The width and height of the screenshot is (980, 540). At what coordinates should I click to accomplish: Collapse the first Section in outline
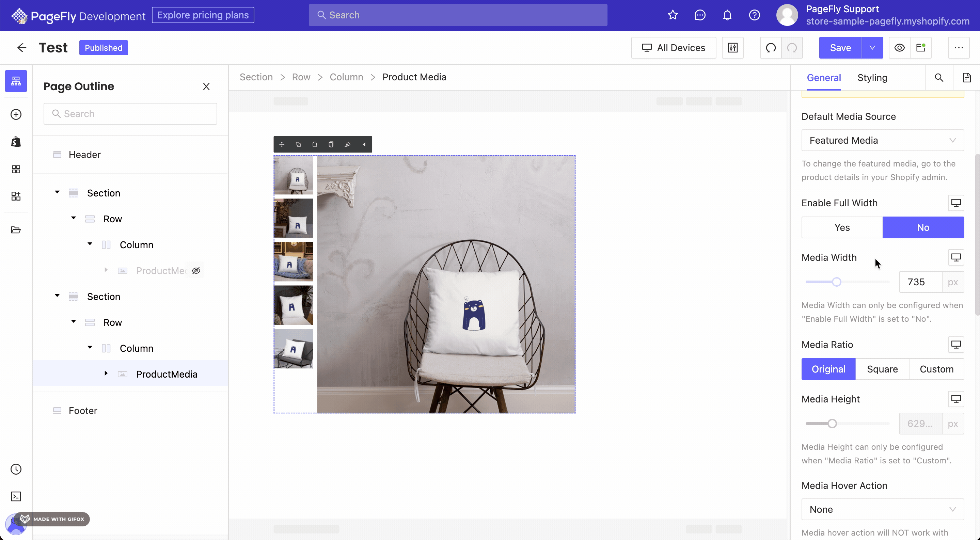point(57,192)
